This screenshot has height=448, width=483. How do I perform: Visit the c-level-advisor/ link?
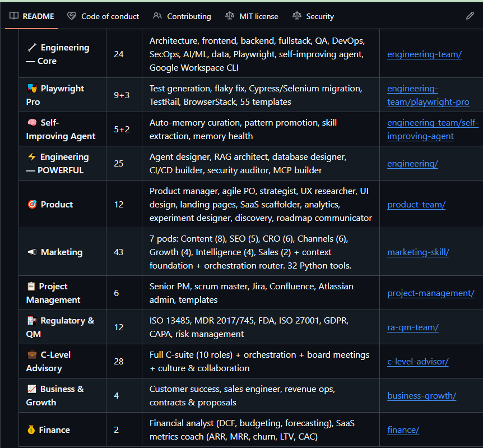click(x=417, y=362)
